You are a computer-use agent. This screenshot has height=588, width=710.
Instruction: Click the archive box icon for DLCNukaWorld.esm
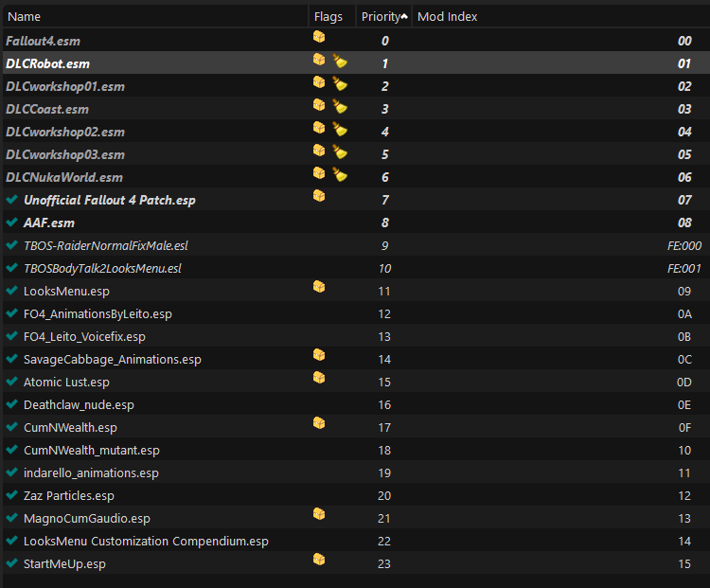click(319, 173)
